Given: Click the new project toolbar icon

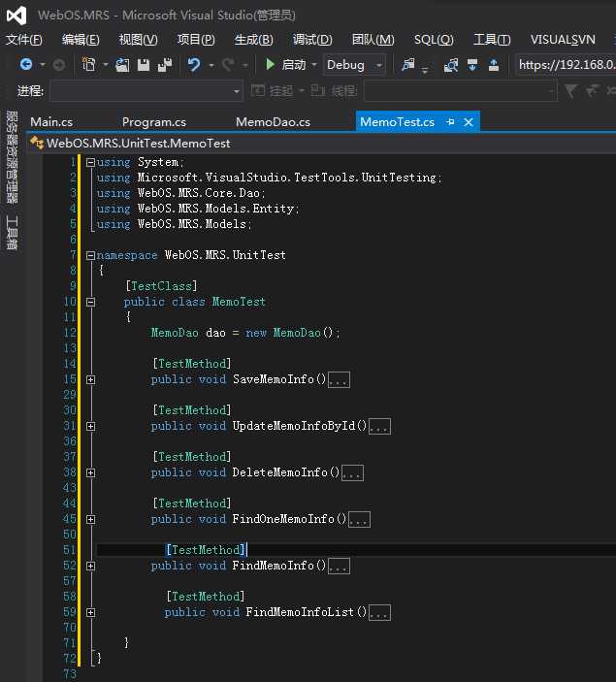Looking at the screenshot, I should pos(89,65).
